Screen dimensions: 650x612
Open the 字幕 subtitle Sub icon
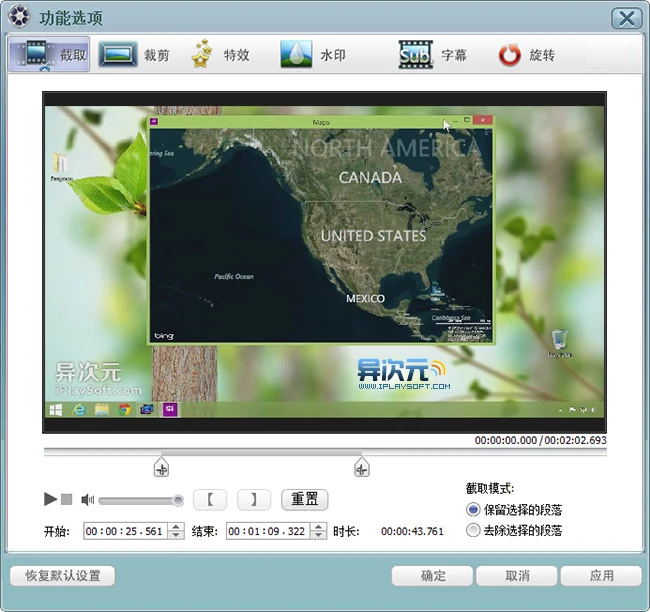click(414, 55)
